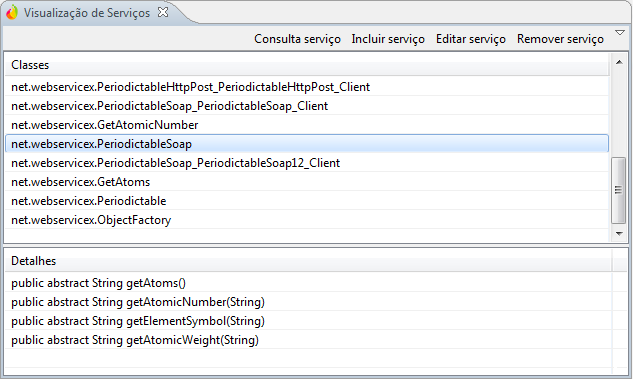633x379 pixels.
Task: Select net.webservicex.ObjectFactory class
Action: tap(307, 220)
